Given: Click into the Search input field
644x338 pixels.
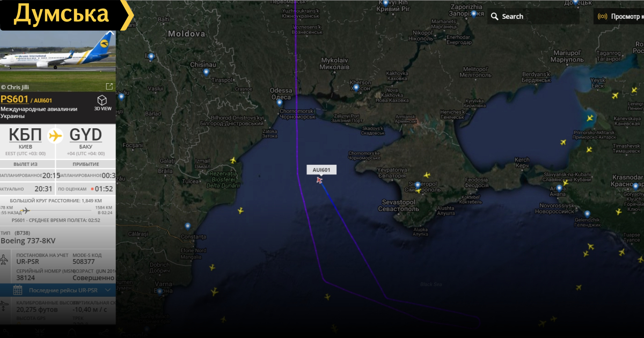Looking at the screenshot, I should pyautogui.click(x=538, y=17).
